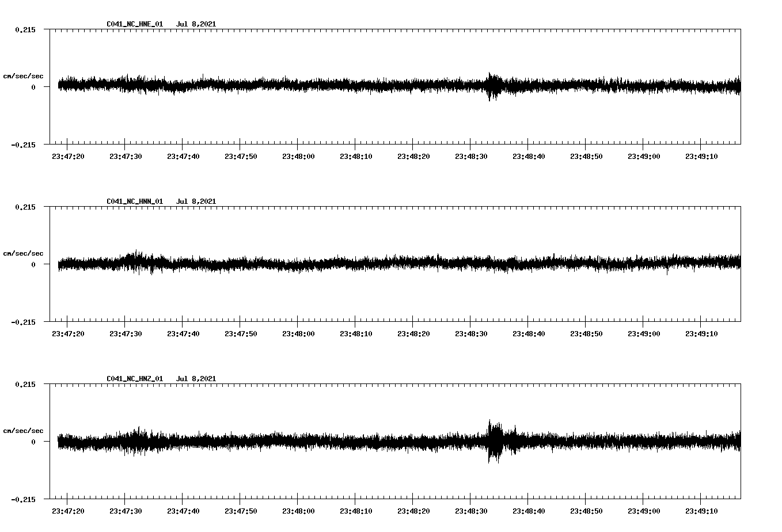This screenshot has width=782, height=532.
Task: Click the cm/sec/sec unit label of HNE plot
Action: tap(23, 76)
